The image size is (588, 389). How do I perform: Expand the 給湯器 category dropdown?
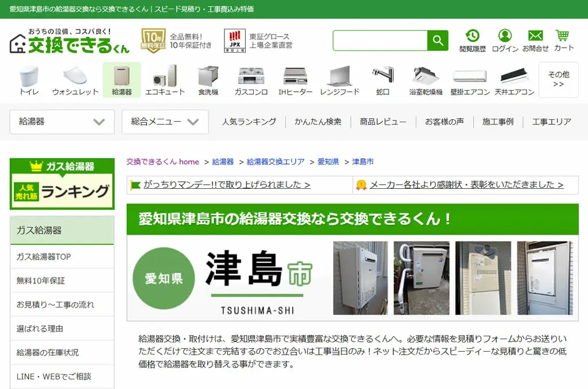pos(62,122)
